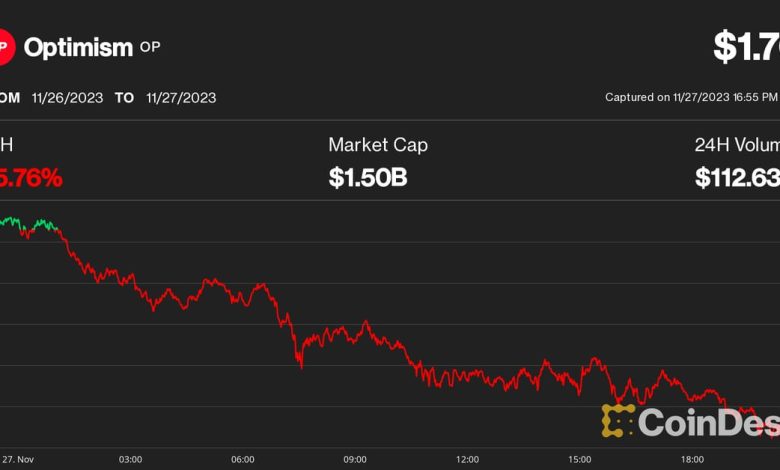Select the $112.63 volume figure
The width and height of the screenshot is (780, 470).
737,178
